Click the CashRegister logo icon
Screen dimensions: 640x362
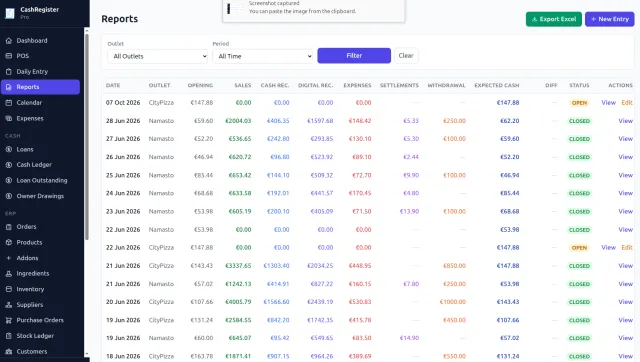tap(10, 13)
